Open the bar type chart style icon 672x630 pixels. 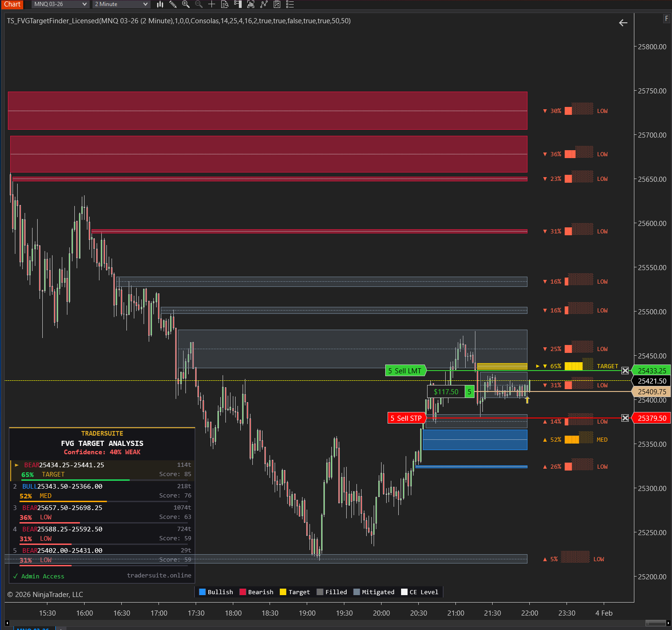[160, 4]
